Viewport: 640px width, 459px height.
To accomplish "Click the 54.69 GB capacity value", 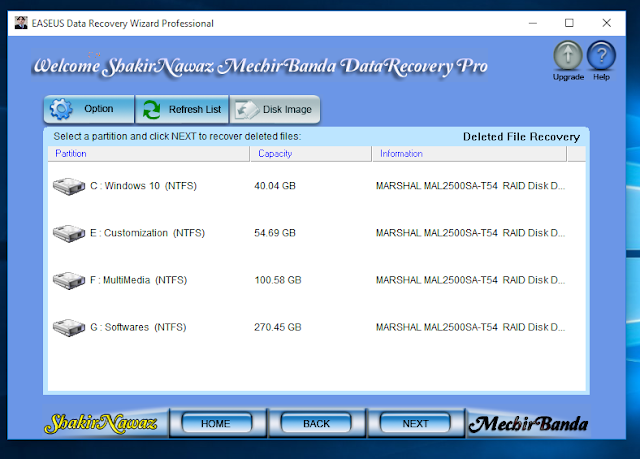I will tap(275, 233).
